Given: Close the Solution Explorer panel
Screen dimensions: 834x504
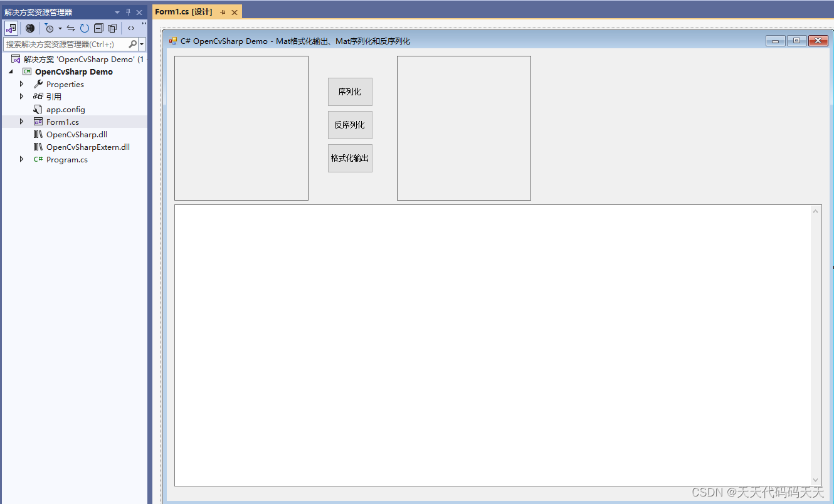Looking at the screenshot, I should (139, 13).
